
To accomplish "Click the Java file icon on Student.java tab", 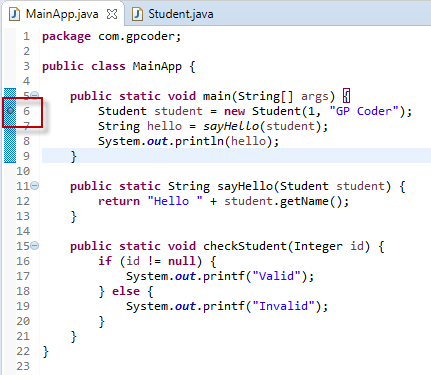I will point(137,14).
